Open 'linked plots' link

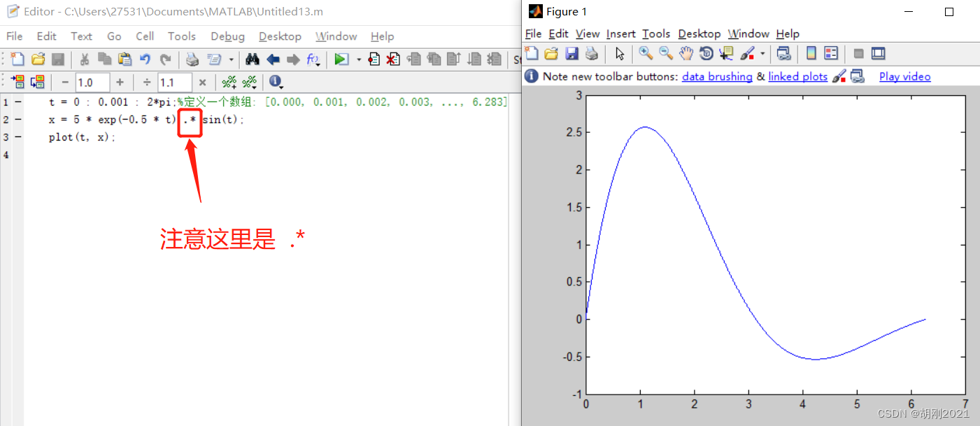click(x=797, y=76)
